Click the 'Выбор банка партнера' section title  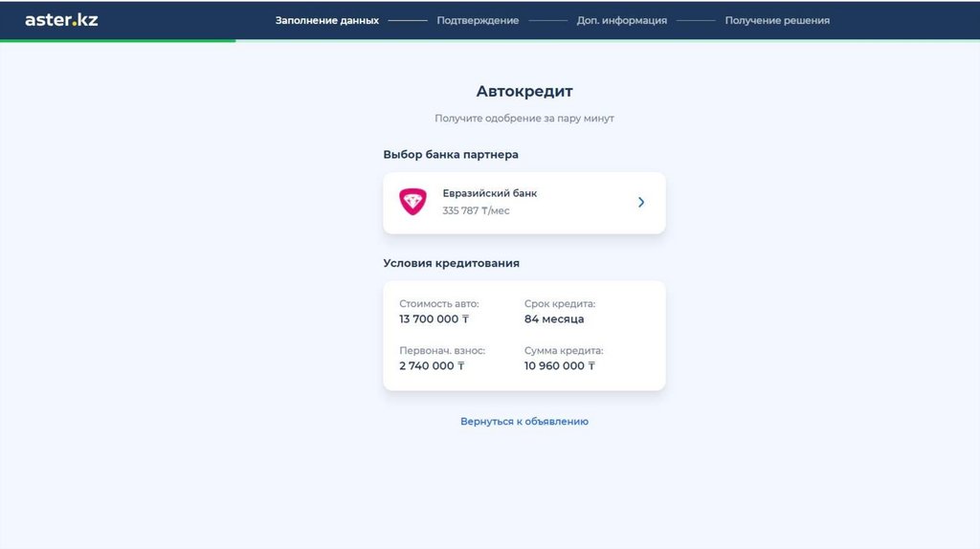[x=451, y=155]
